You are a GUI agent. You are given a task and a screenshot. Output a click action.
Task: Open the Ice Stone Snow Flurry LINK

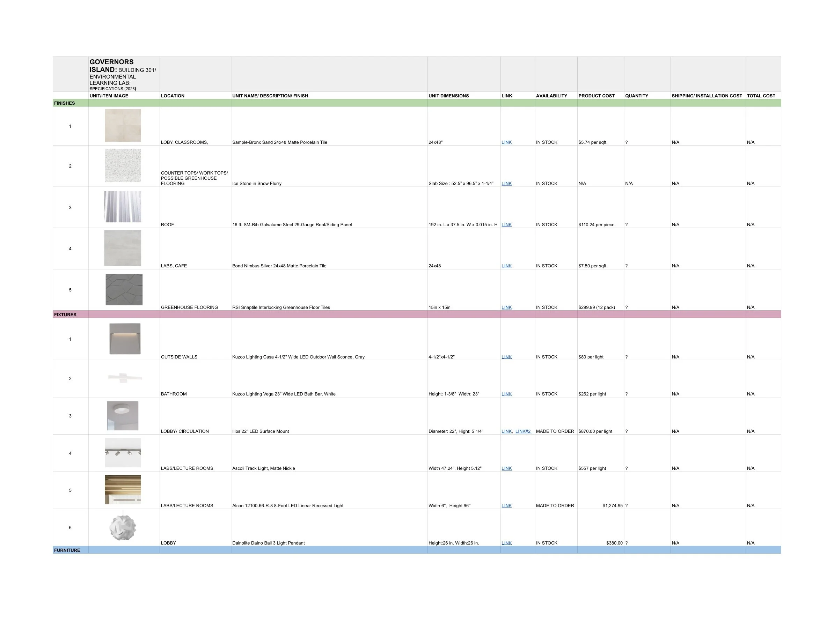click(x=506, y=184)
